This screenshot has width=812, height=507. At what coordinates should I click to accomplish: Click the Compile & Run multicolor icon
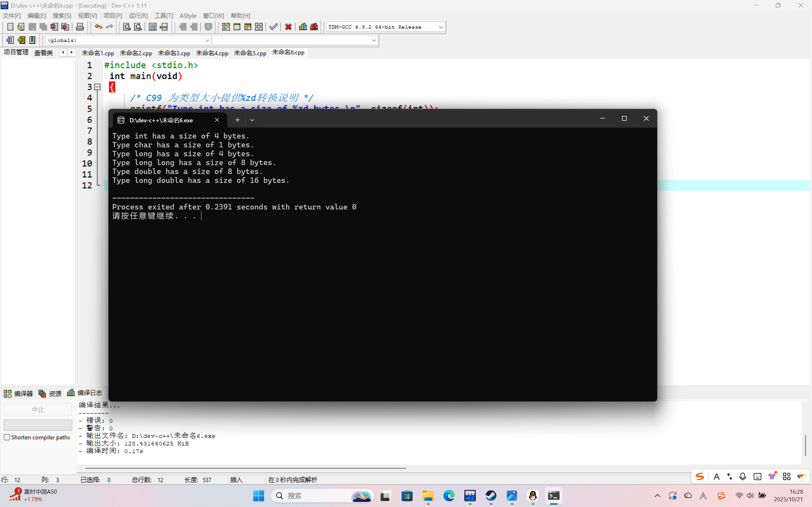248,27
